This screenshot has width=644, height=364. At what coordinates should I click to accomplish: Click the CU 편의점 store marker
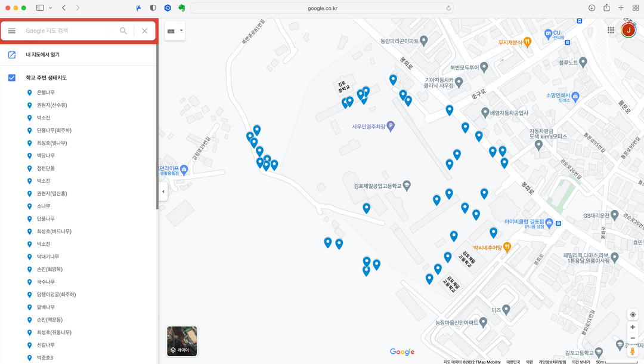(548, 35)
